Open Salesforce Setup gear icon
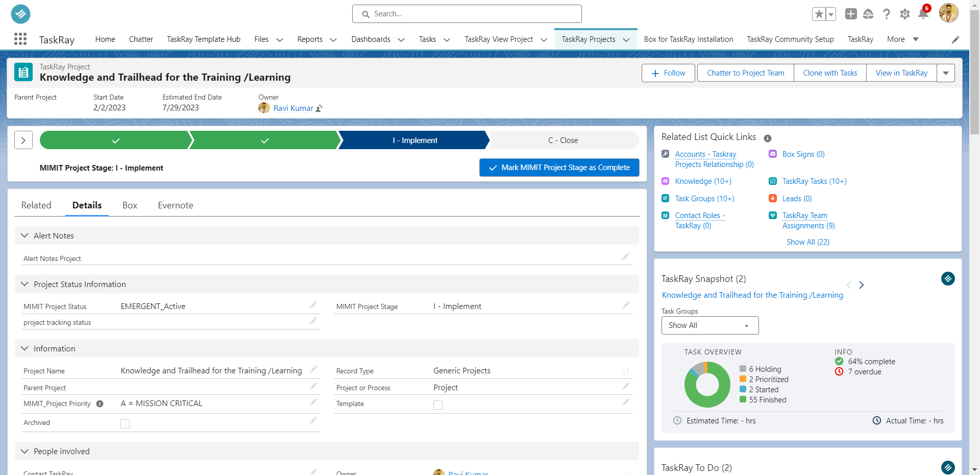Screen dimensions: 980x475 (905, 14)
